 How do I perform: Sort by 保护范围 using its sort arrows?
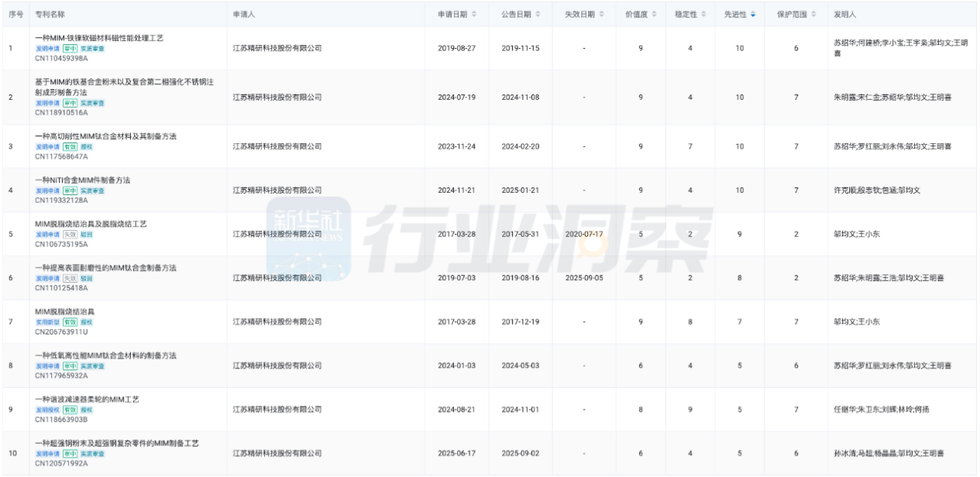813,15
